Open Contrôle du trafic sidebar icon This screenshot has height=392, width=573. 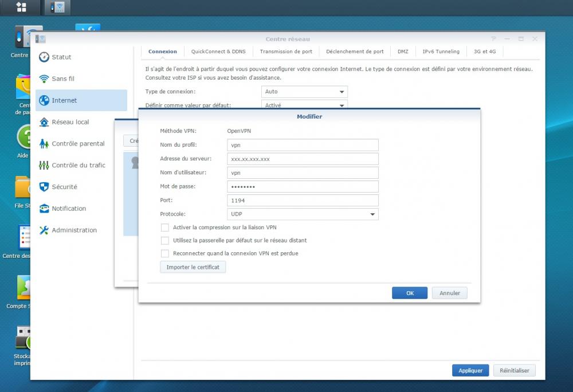click(x=44, y=166)
